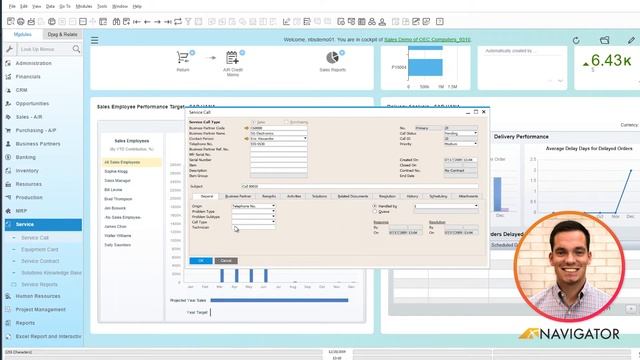Switch to the Solutions tab
The width and height of the screenshot is (640, 360).
coord(319,196)
